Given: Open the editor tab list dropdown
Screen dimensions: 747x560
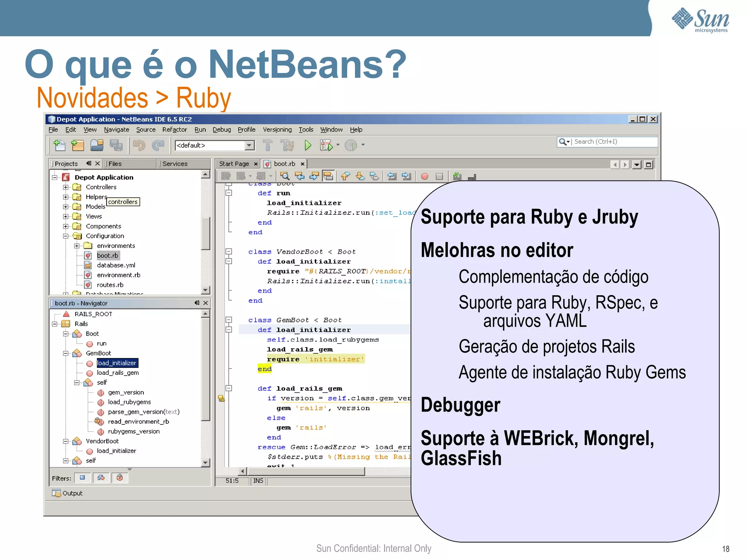Looking at the screenshot, I should point(637,165).
